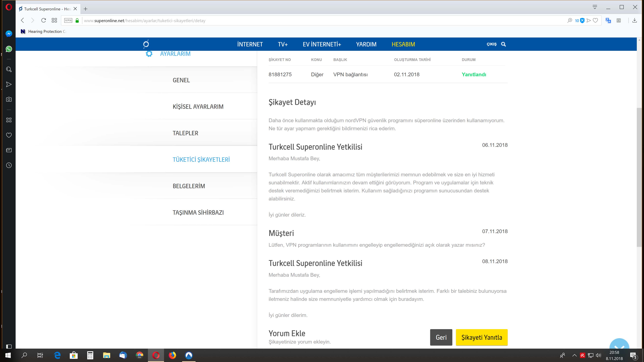This screenshot has width=644, height=362.
Task: Open bookmarks heart in sidebar
Action: pyautogui.click(x=9, y=135)
